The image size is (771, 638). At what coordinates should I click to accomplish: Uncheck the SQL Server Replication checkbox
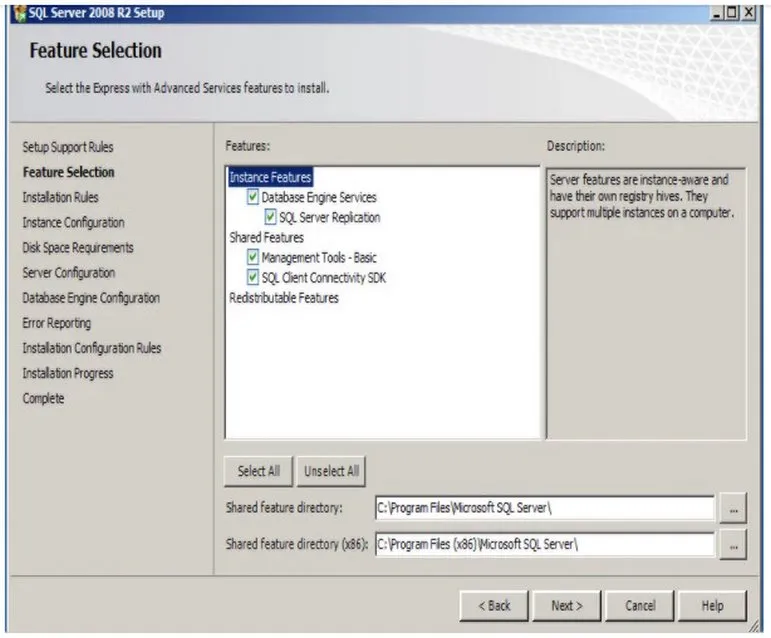point(270,217)
